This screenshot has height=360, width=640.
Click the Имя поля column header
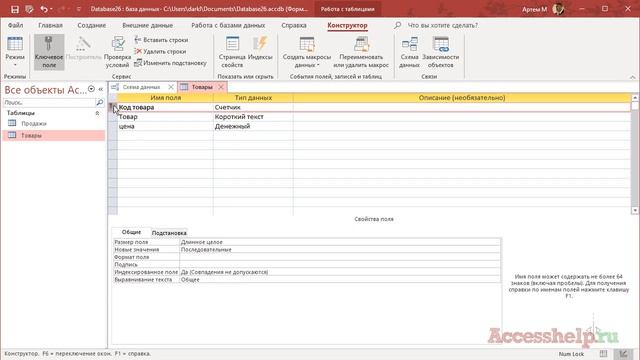click(x=165, y=98)
